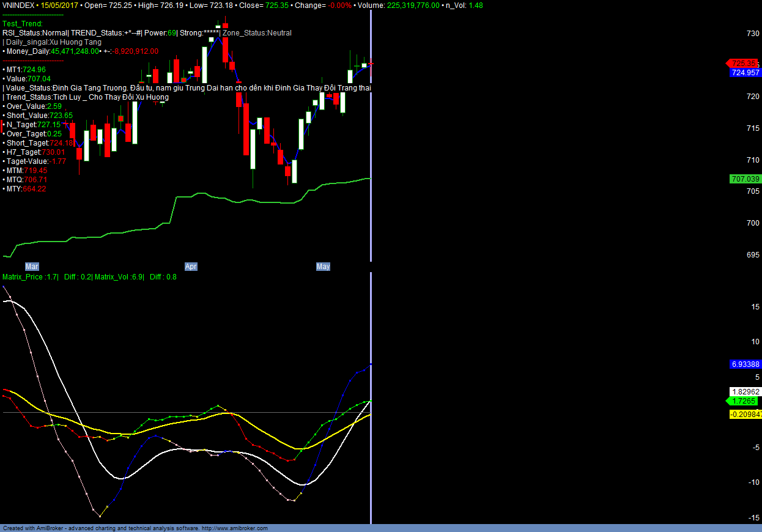The width and height of the screenshot is (762, 532).
Task: Click the blue 6.93388 indicator label
Action: click(745, 364)
